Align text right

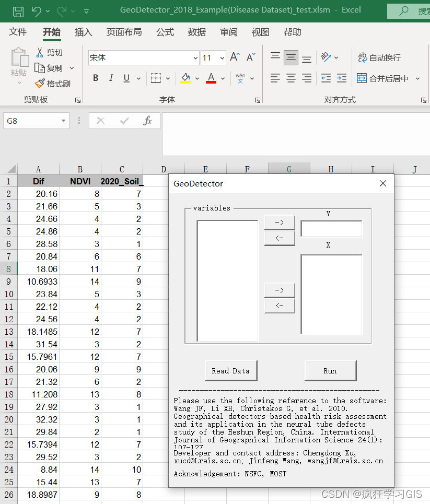click(307, 78)
